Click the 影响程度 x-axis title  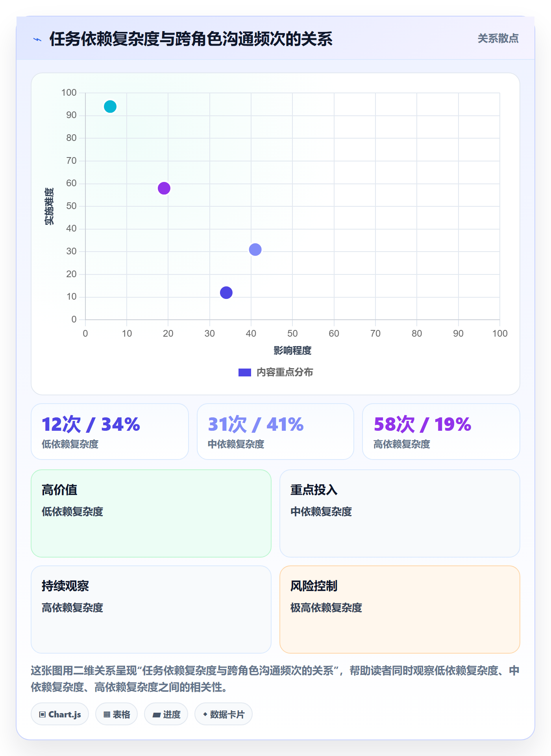[x=292, y=350]
